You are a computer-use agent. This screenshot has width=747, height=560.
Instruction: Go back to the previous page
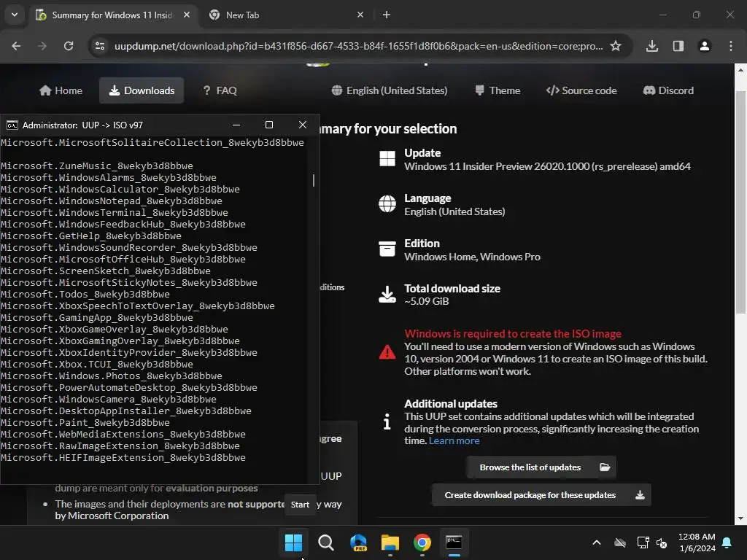16,46
